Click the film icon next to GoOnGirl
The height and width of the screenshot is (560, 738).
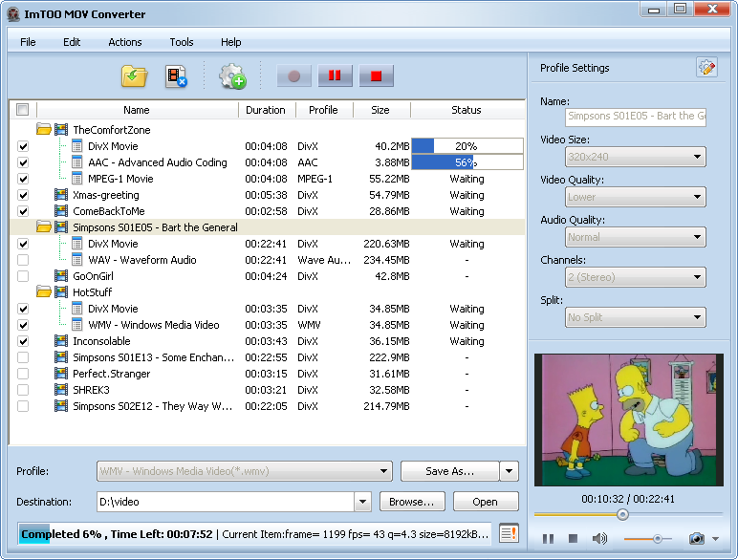61,275
